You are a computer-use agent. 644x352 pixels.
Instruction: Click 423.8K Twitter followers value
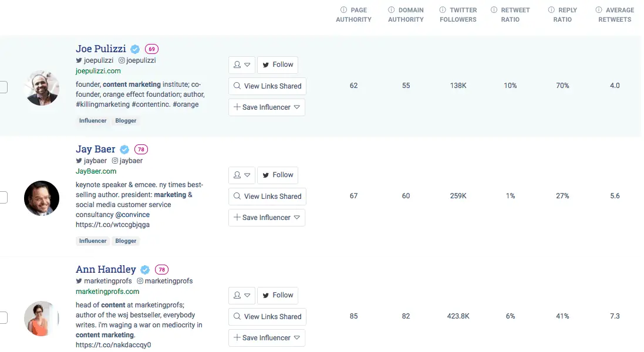(x=458, y=316)
